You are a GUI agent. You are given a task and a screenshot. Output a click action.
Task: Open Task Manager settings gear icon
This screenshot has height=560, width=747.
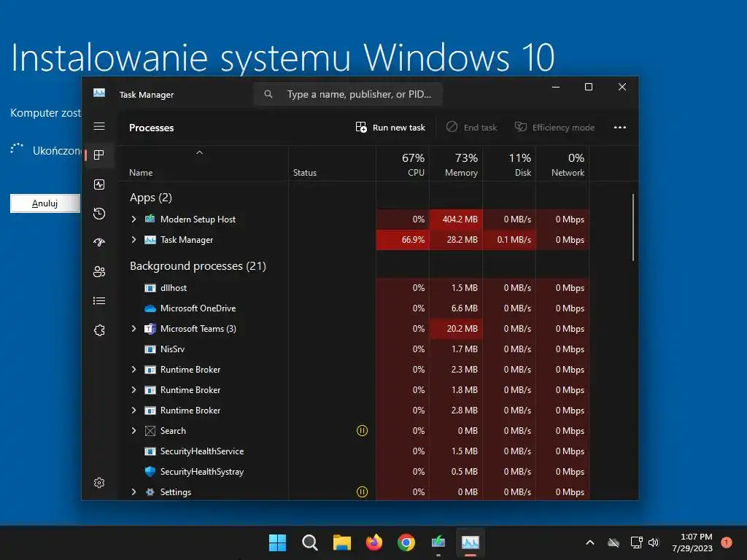[99, 483]
